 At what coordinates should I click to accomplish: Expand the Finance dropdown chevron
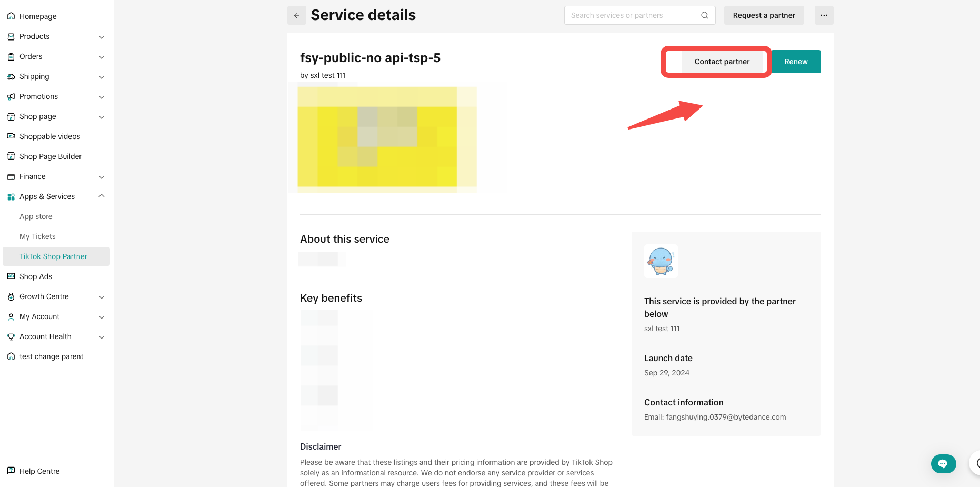pyautogui.click(x=102, y=177)
